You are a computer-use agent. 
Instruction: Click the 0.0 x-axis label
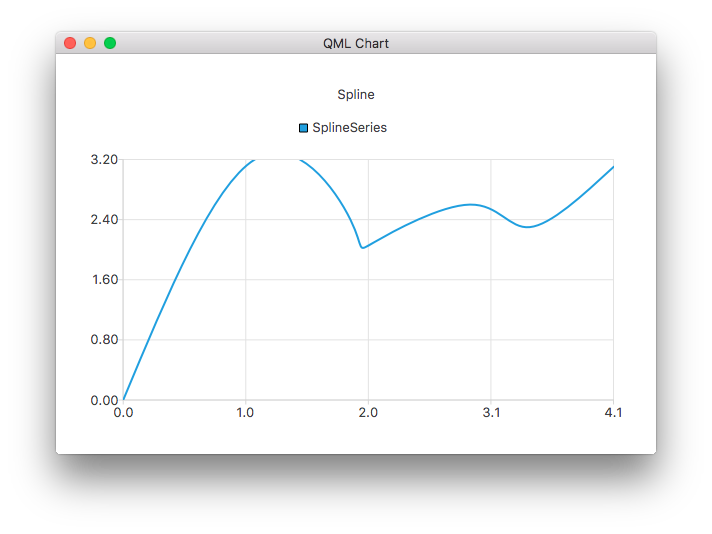(123, 413)
